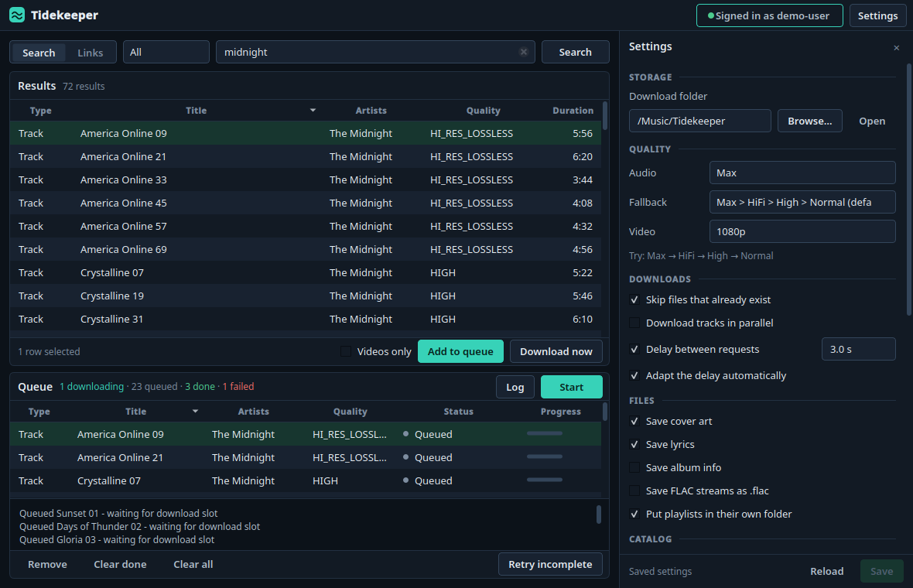Click the 1 failed queue status

pos(238,387)
